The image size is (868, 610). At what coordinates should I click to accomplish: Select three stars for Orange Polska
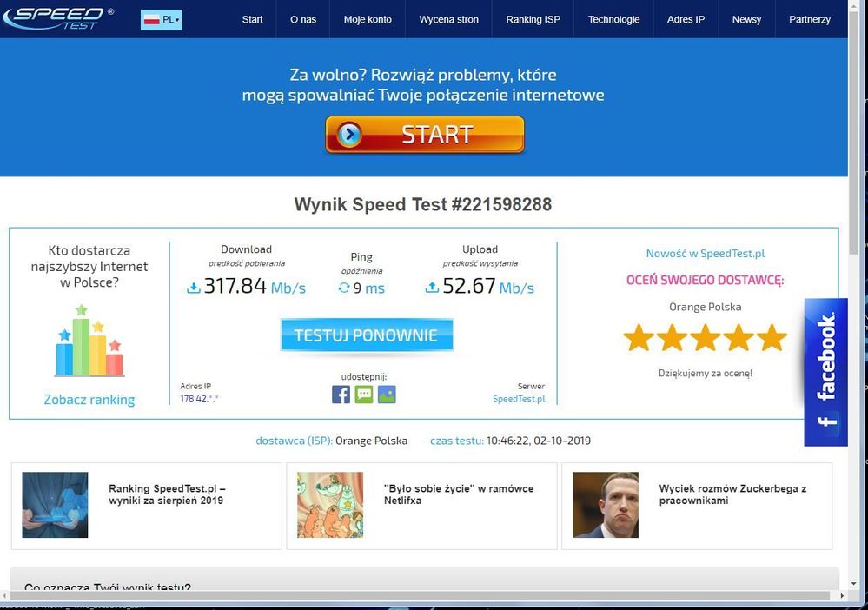click(x=705, y=338)
